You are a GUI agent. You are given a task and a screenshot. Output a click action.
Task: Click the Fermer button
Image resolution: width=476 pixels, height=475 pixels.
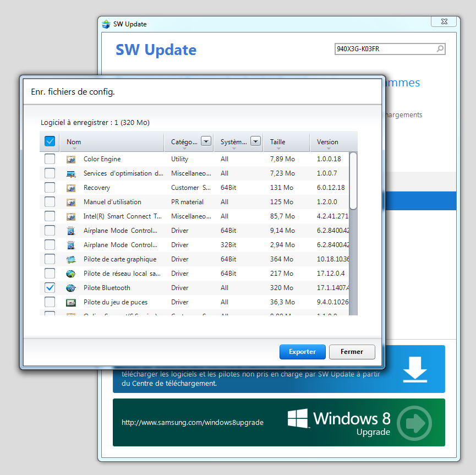coord(352,352)
